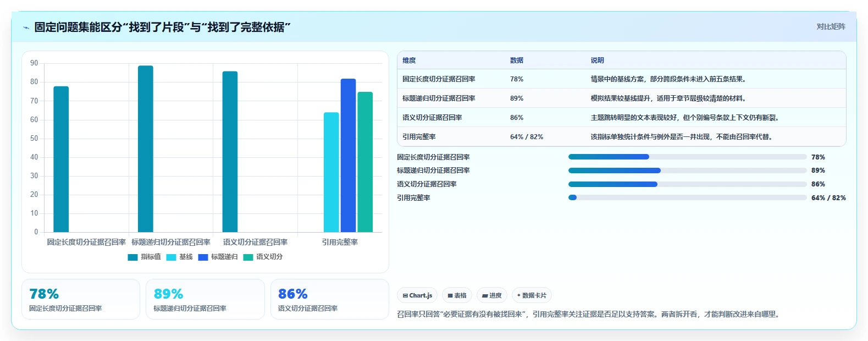The image size is (868, 341).
Task: Click the progress bar ending in 86%
Action: [x=687, y=184]
